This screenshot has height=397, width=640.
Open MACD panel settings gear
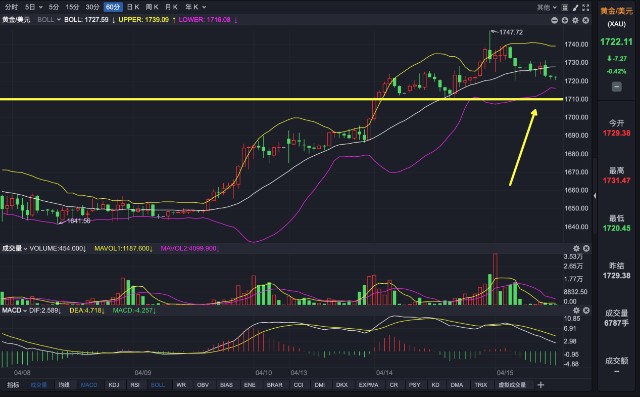pos(576,311)
